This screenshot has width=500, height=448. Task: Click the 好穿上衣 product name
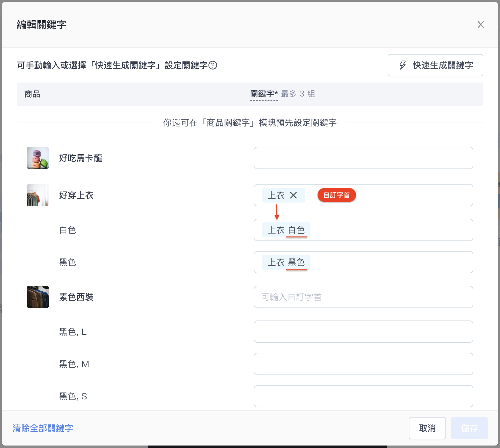point(76,195)
